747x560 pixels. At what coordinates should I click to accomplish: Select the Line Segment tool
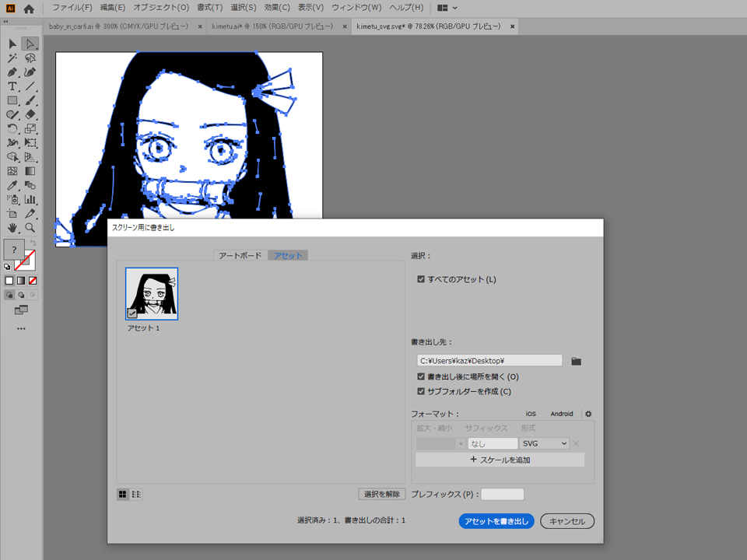(x=30, y=86)
